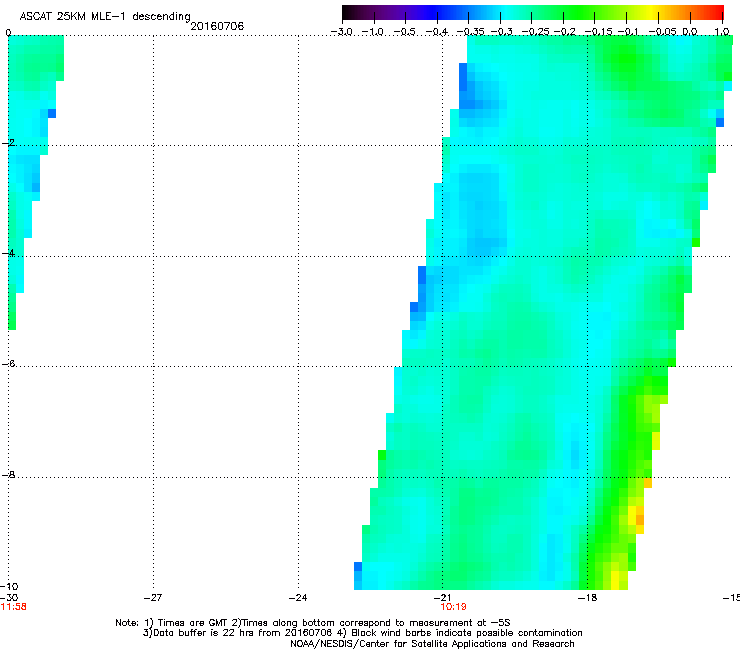
Task: Click the note line starting "Note: 1) Times are GMT"
Action: (x=313, y=623)
